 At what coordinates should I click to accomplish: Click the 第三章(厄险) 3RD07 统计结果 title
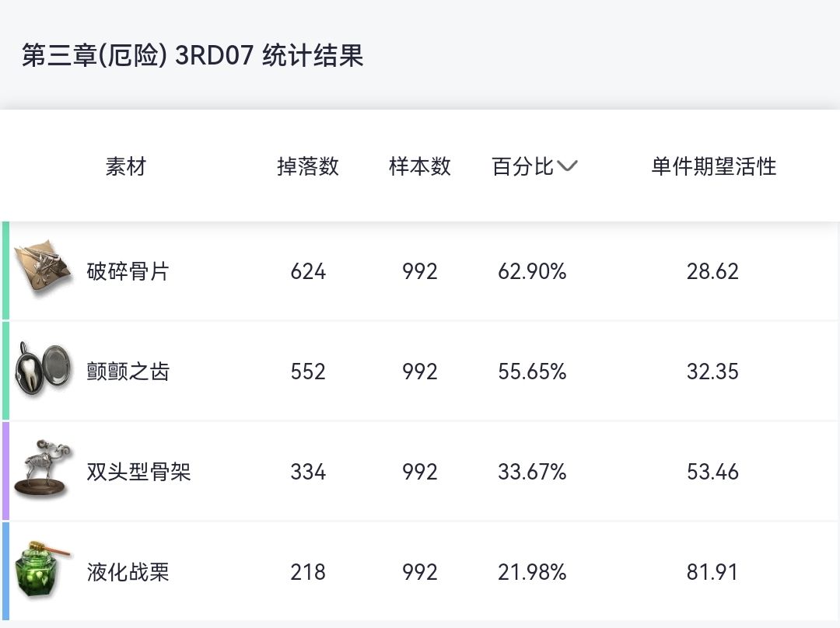(x=192, y=56)
